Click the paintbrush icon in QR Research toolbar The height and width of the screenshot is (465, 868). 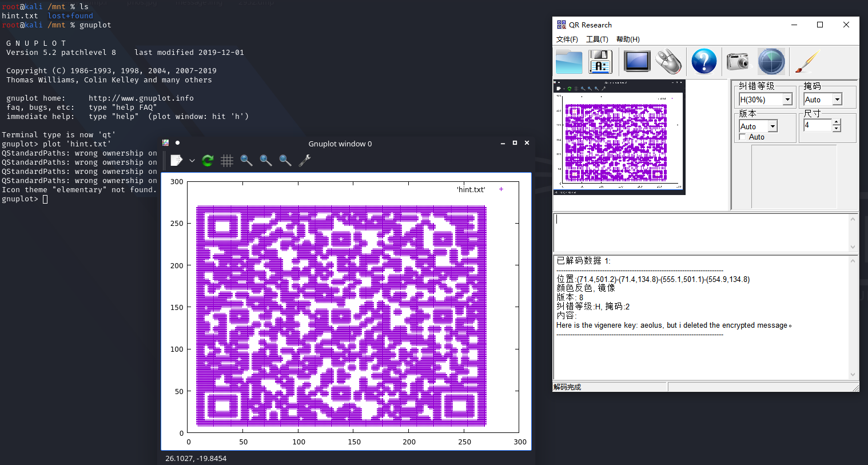pyautogui.click(x=807, y=62)
